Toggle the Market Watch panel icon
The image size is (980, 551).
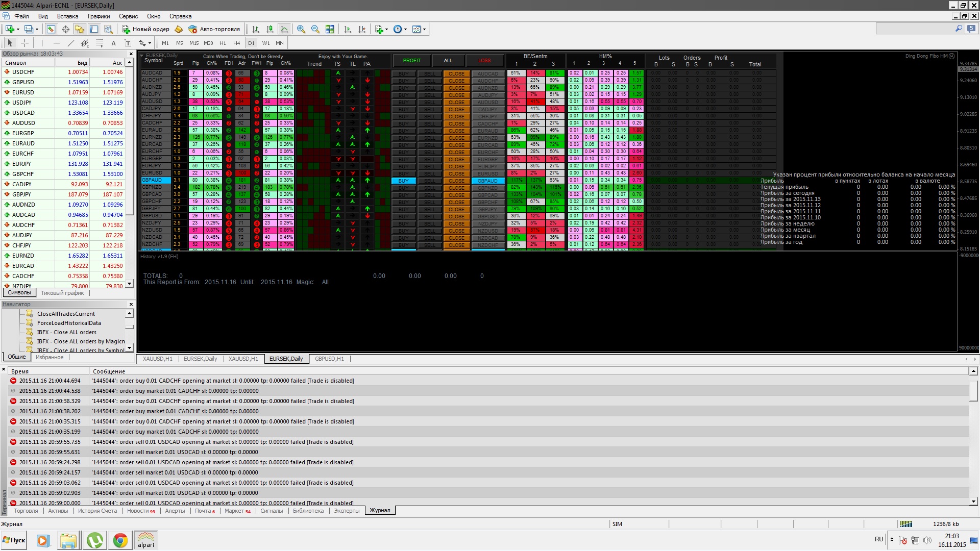(51, 29)
